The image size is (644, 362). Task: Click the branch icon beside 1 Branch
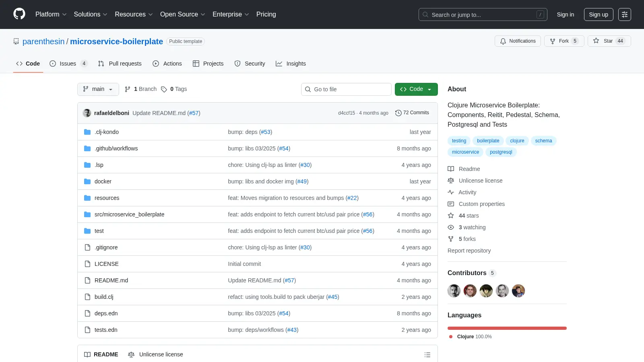(x=128, y=89)
